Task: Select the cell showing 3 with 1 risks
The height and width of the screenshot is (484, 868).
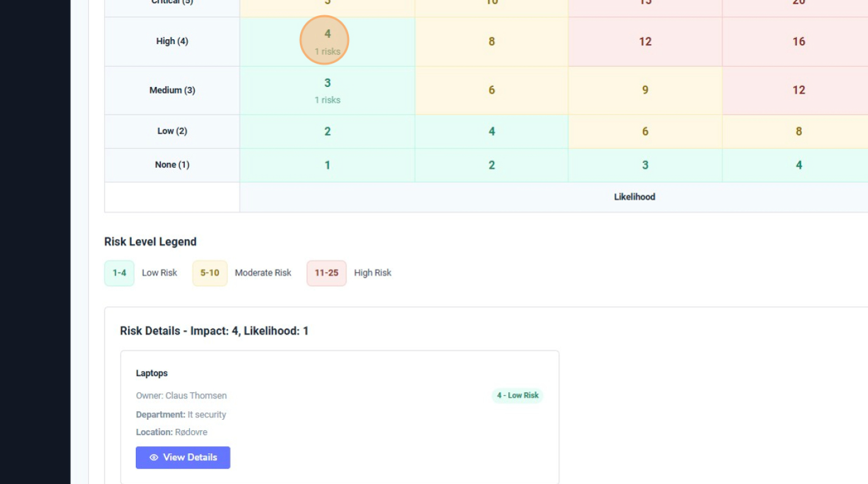Action: pos(327,90)
